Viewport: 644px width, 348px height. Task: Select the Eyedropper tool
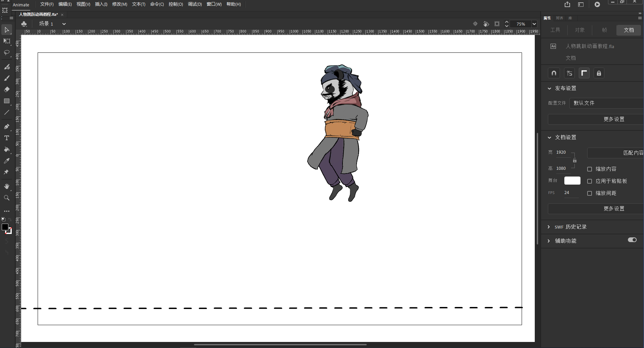pos(6,161)
